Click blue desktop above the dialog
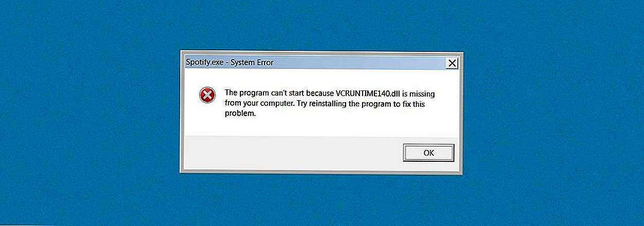644x226 pixels. 322,25
